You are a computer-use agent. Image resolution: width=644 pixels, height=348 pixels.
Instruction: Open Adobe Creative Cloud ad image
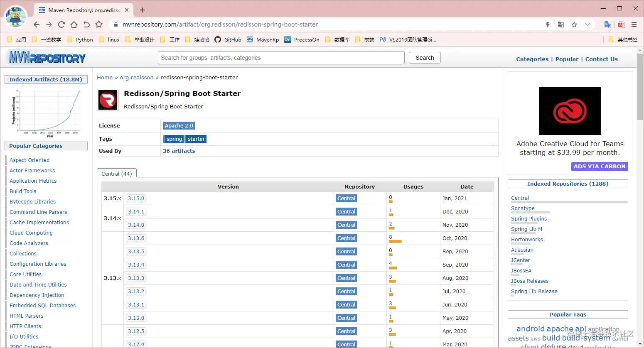point(570,110)
